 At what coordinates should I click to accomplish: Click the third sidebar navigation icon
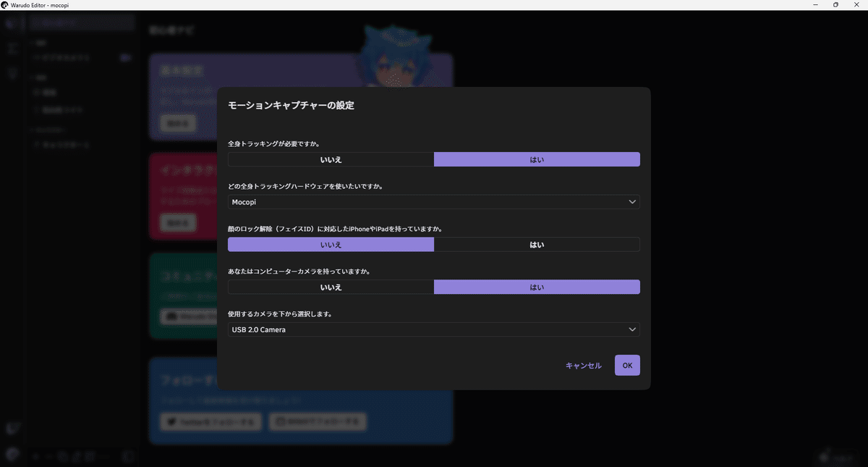pyautogui.click(x=11, y=73)
